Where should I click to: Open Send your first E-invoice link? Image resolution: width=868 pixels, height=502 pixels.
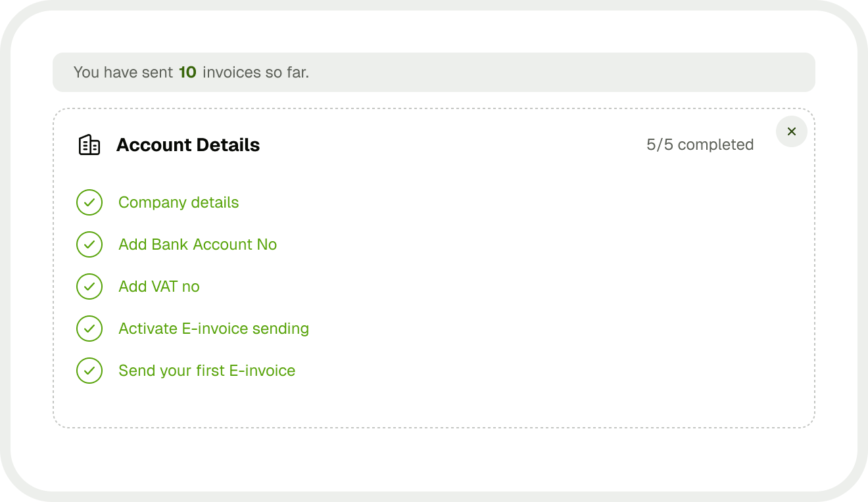(207, 371)
